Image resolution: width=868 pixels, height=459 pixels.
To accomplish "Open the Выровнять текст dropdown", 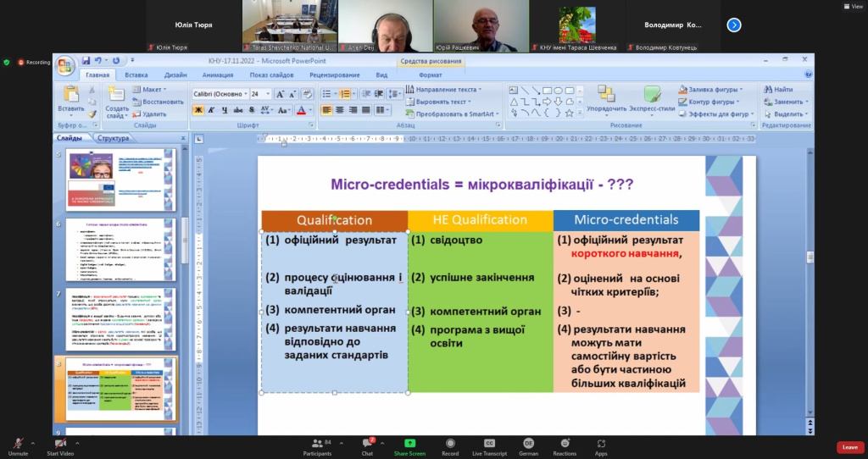I will pos(438,102).
